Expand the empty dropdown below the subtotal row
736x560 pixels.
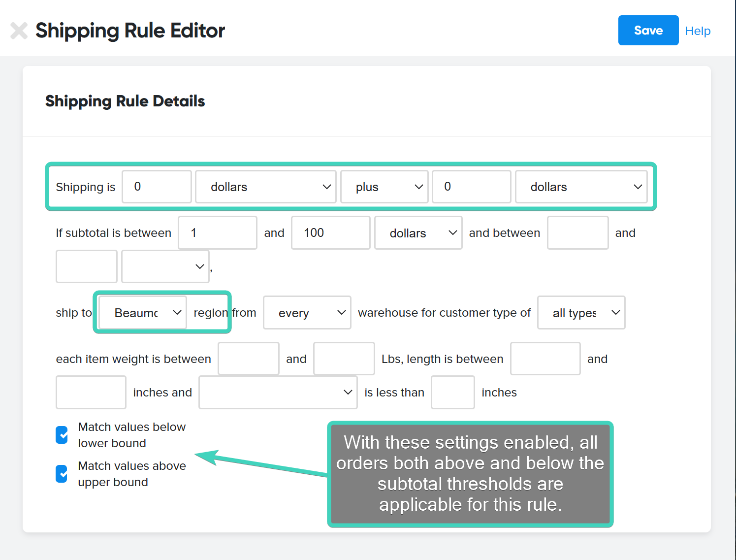165,266
